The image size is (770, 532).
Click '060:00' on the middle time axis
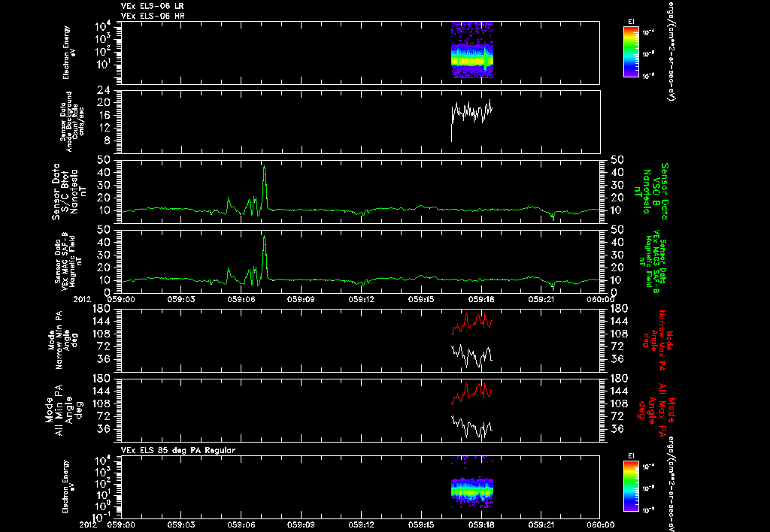[x=602, y=299]
